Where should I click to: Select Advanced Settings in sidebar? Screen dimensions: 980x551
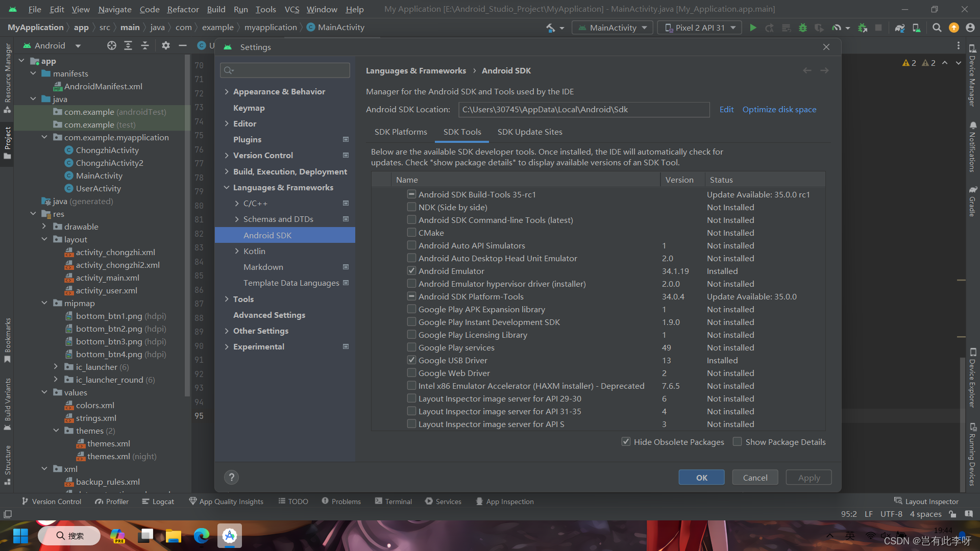(269, 315)
